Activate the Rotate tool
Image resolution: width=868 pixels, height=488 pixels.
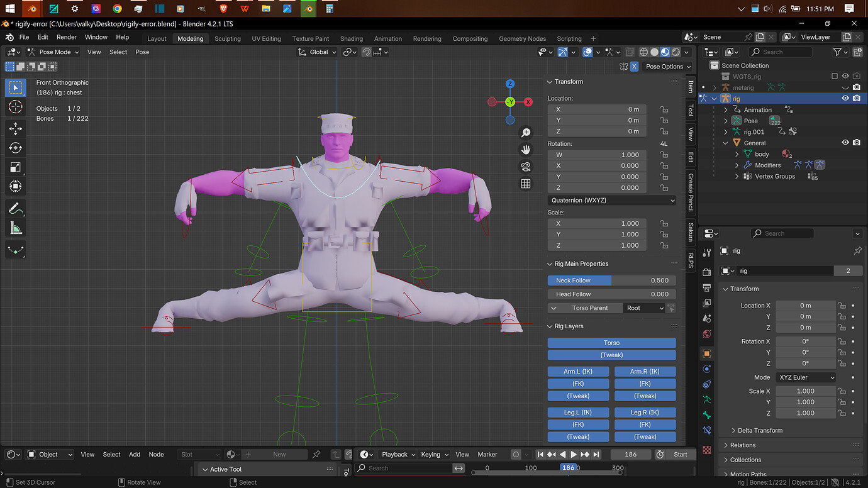pyautogui.click(x=16, y=148)
